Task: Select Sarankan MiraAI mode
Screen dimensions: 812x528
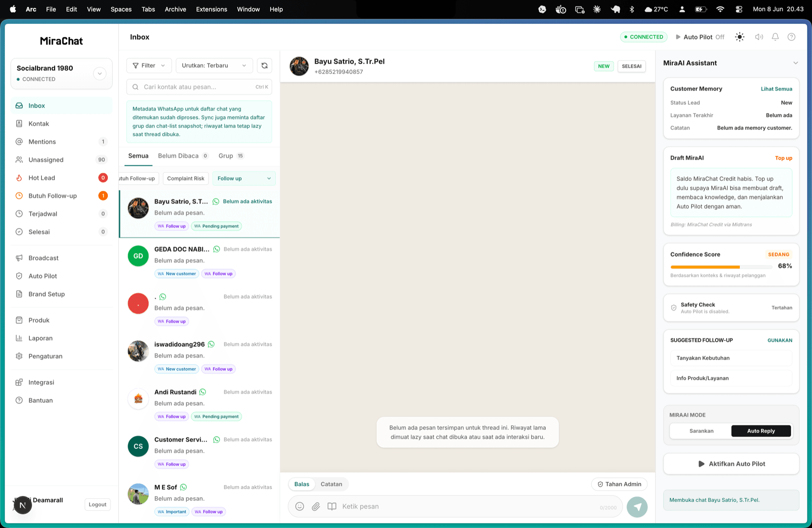Action: [701, 431]
